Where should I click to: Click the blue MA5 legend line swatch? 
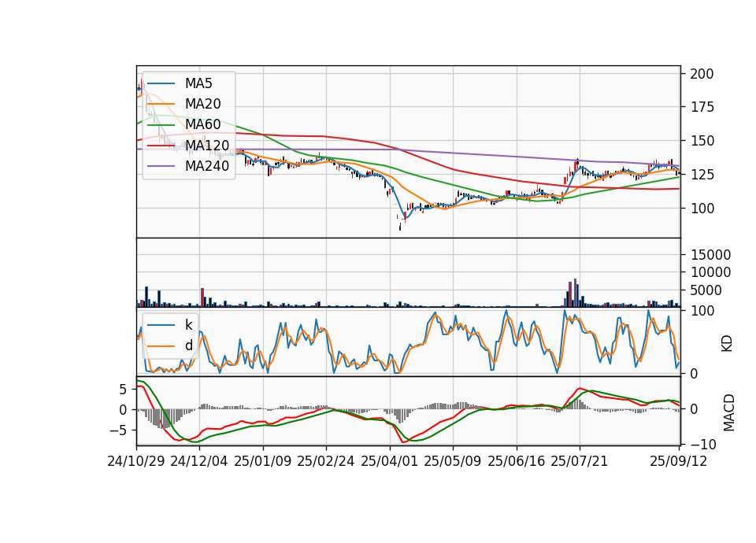[161, 83]
